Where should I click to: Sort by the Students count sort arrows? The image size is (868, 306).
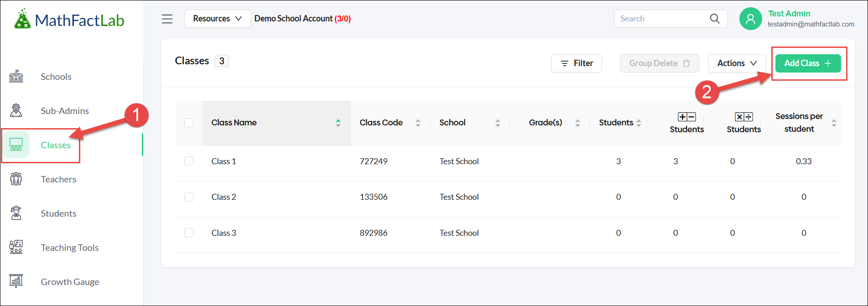pos(639,123)
